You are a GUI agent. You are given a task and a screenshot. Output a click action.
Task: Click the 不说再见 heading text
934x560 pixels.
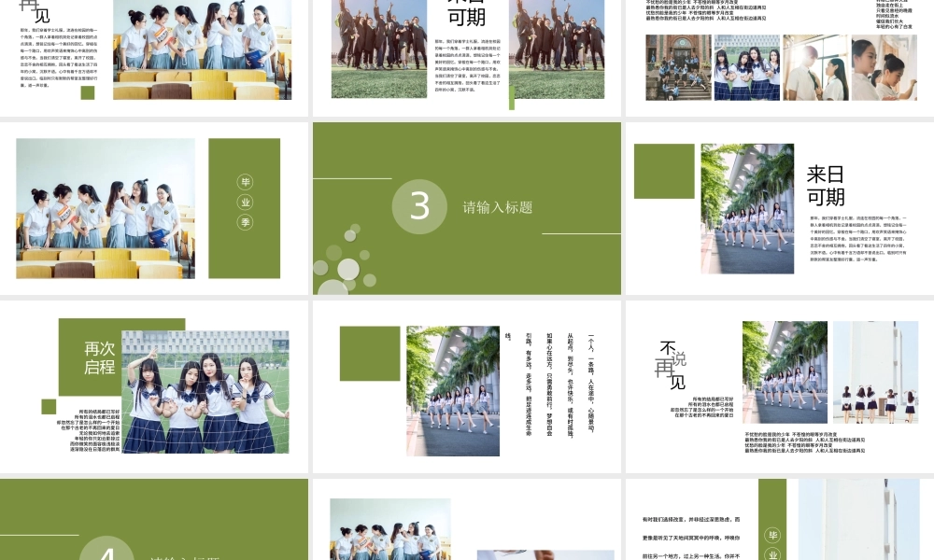click(x=672, y=365)
